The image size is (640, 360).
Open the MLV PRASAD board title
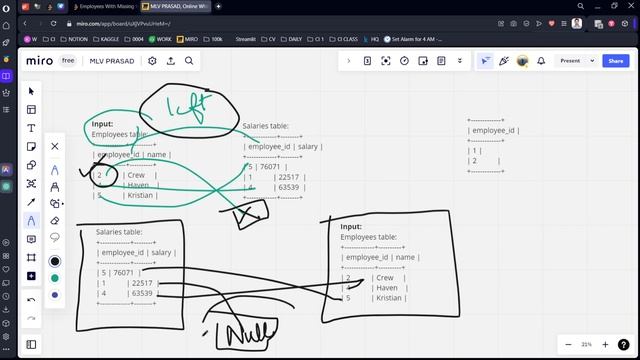click(x=112, y=61)
